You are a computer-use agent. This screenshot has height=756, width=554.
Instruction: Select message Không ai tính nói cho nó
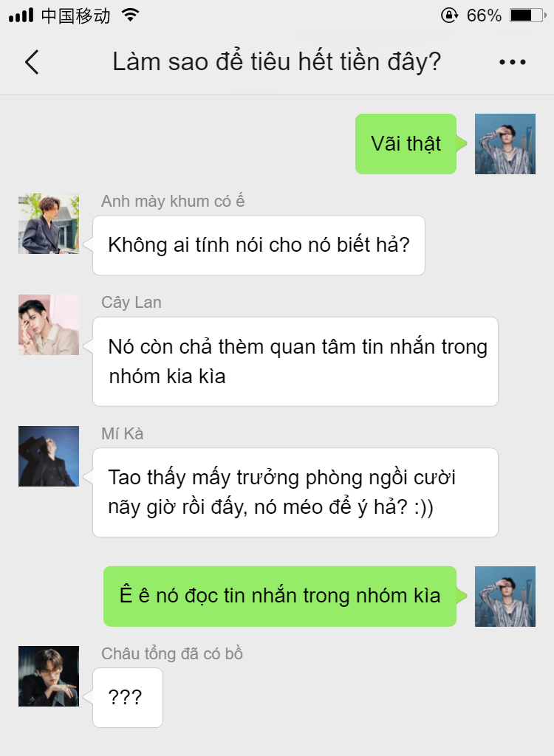click(259, 245)
